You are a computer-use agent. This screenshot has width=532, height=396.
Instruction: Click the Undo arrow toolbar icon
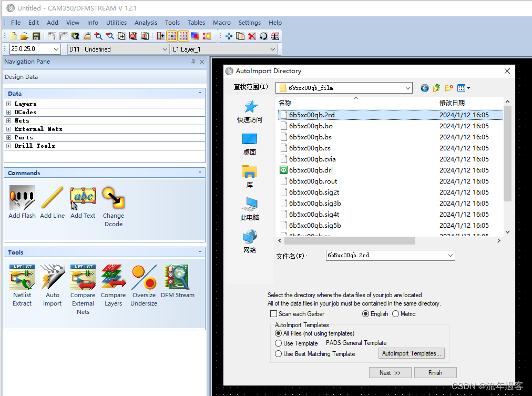click(x=52, y=36)
